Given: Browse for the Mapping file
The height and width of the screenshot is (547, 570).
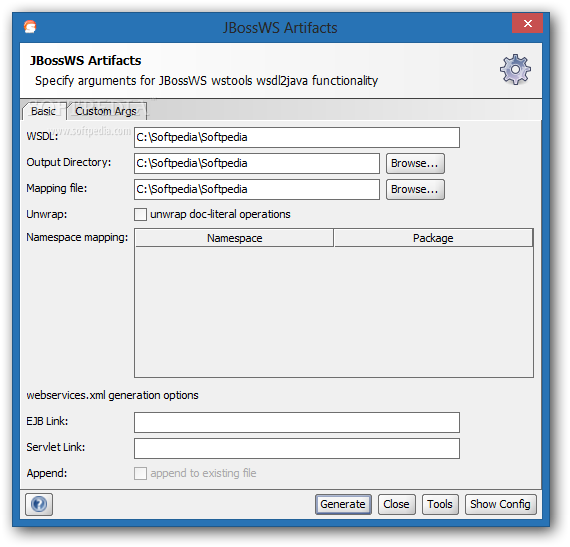Looking at the screenshot, I should click(415, 189).
